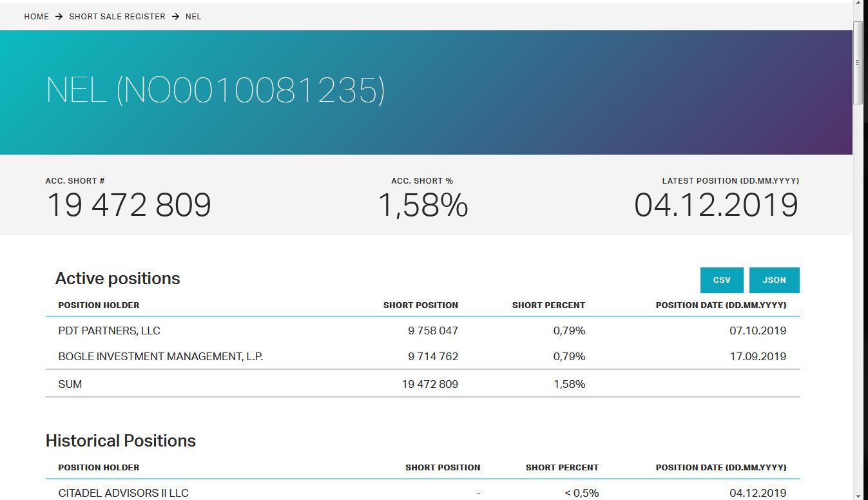
Task: Click Active positions SHORT POSITION column header
Action: click(421, 305)
